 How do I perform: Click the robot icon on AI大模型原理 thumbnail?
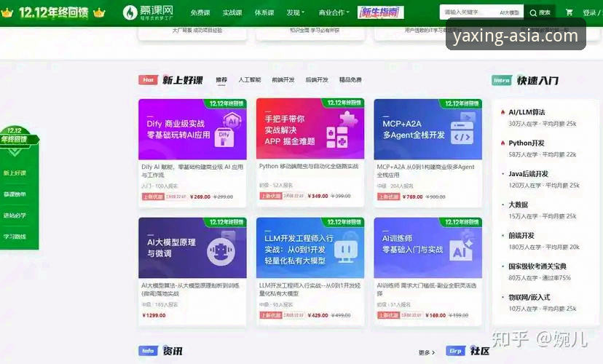[x=221, y=252]
